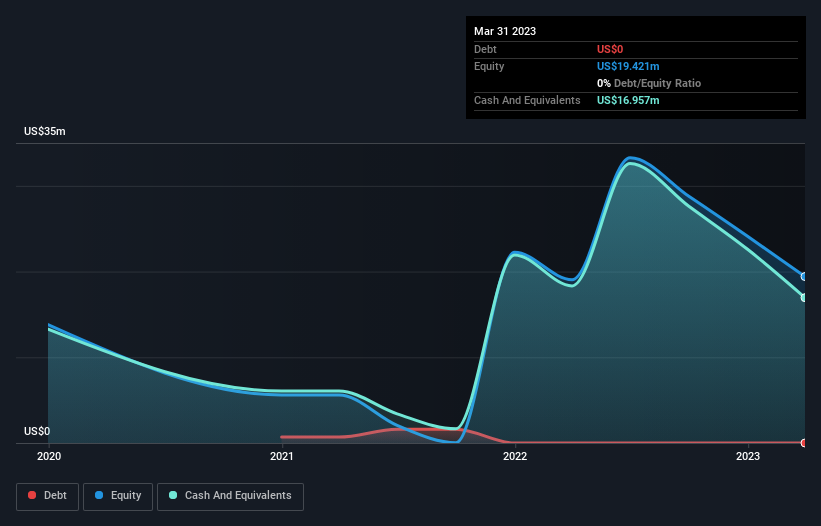Toggle the Cash And Equivalents legend button
The image size is (821, 526).
230,496
